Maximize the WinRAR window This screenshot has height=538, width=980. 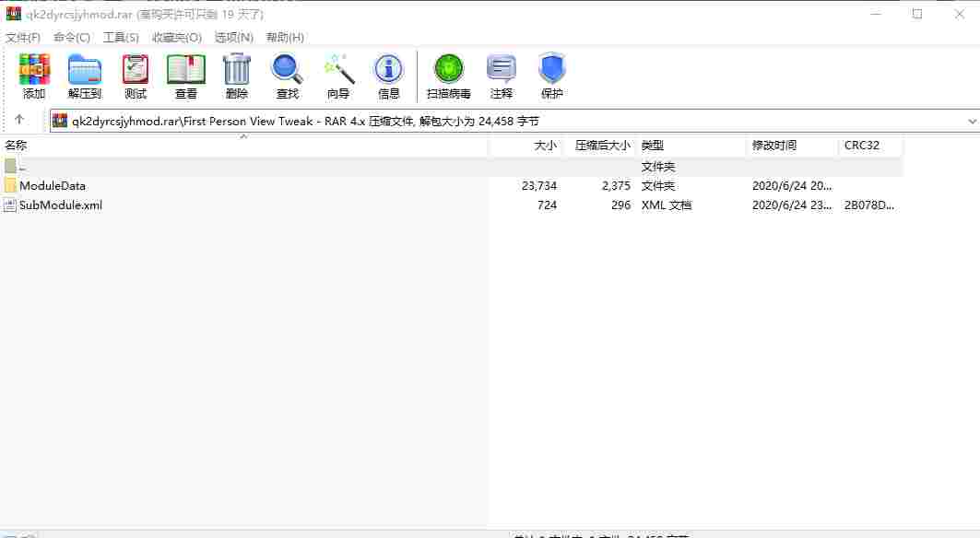coord(917,14)
